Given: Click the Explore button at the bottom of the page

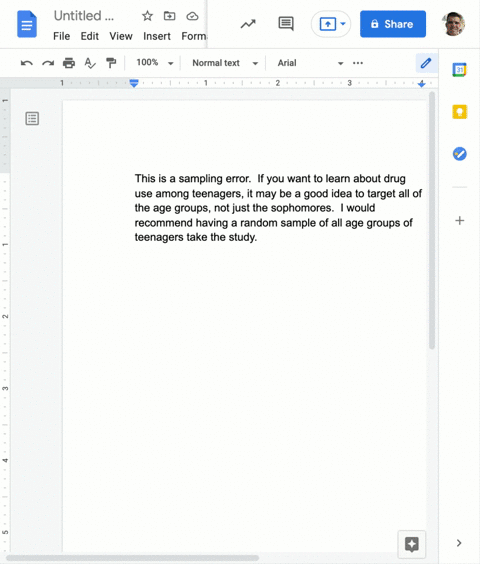Looking at the screenshot, I should click(x=412, y=544).
